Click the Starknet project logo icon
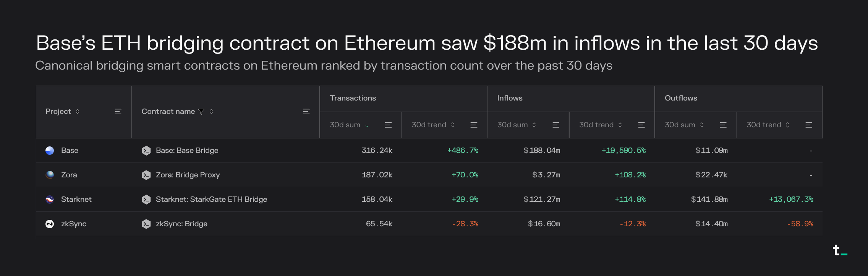The height and width of the screenshot is (276, 868). [x=50, y=200]
